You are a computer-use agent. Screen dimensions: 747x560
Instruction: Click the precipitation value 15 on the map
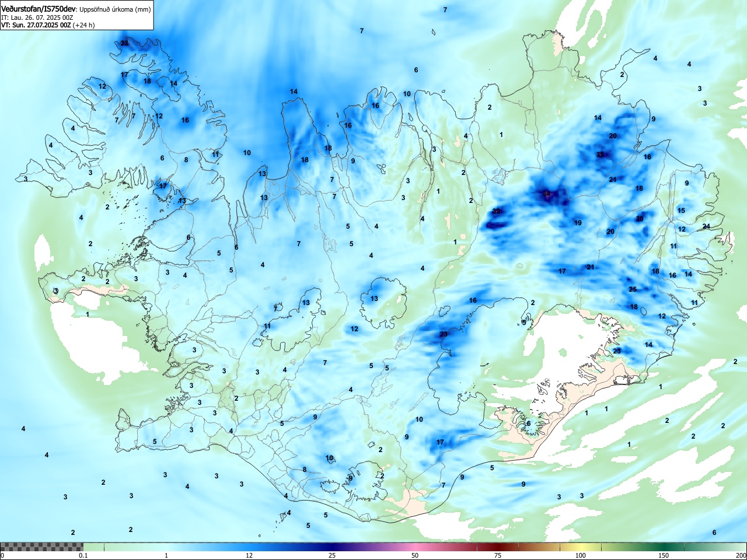[682, 211]
